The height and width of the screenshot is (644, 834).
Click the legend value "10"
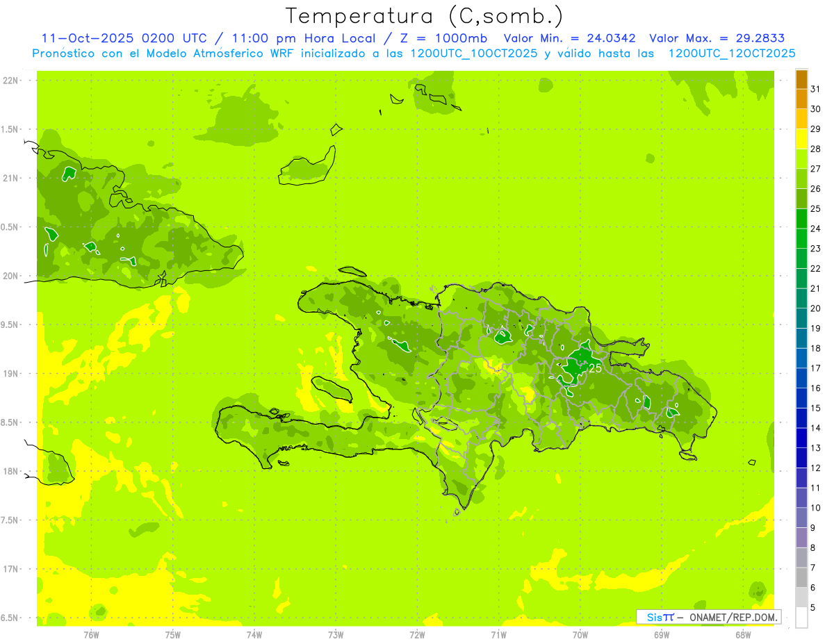tap(816, 508)
